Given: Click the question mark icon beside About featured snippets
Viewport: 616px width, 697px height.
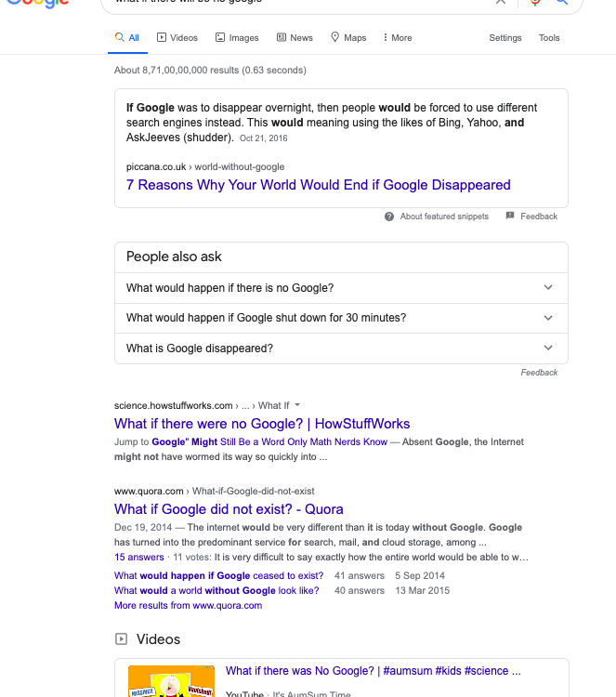Looking at the screenshot, I should pos(389,217).
